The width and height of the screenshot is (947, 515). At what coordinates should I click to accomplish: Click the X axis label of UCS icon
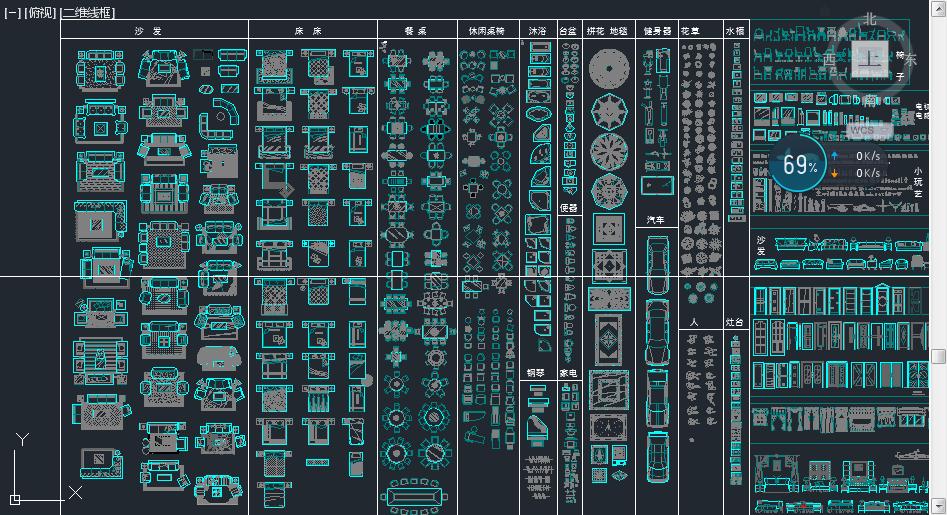pos(75,492)
